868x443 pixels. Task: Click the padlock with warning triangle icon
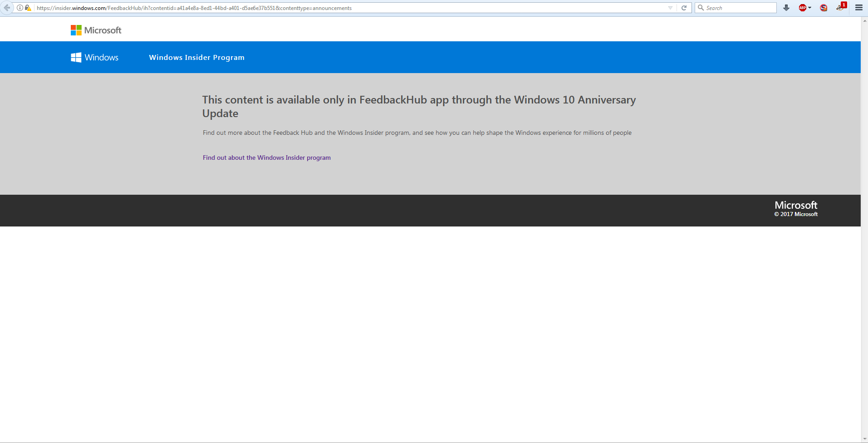pyautogui.click(x=28, y=8)
